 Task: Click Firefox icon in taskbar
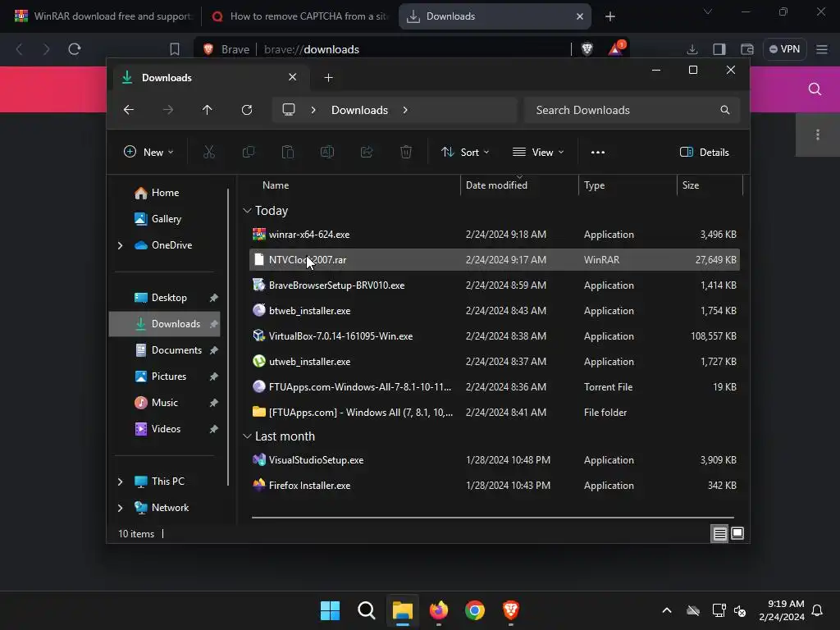tap(439, 610)
